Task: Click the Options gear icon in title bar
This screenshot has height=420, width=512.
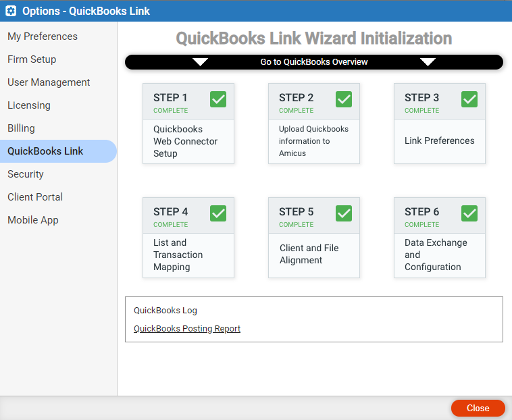Action: [11, 11]
